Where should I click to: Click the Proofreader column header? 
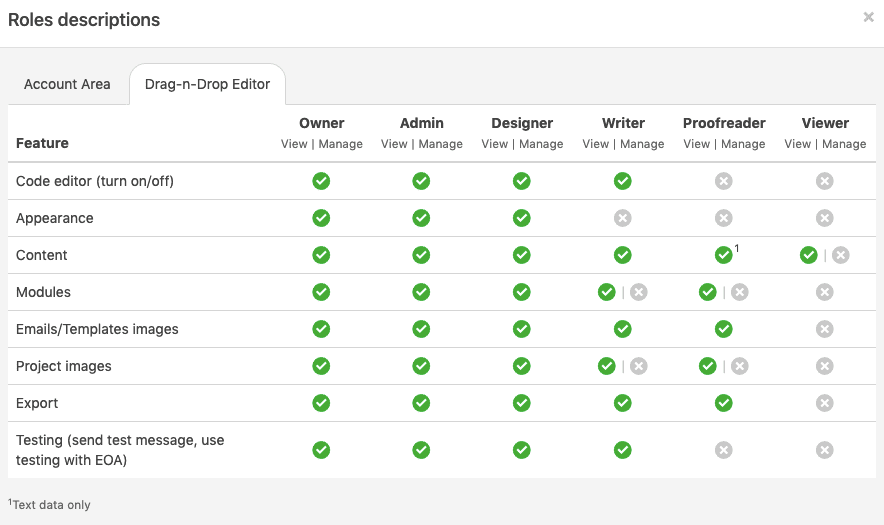pyautogui.click(x=724, y=123)
